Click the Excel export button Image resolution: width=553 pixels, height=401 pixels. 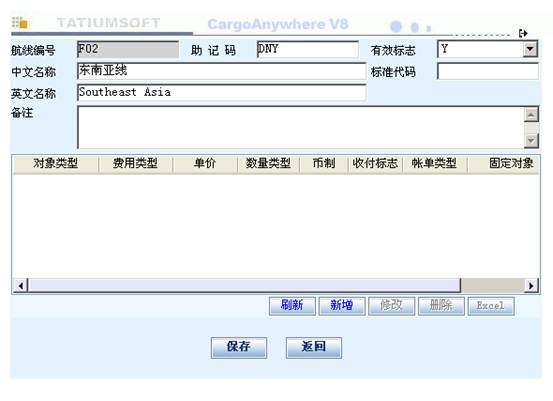pos(491,305)
